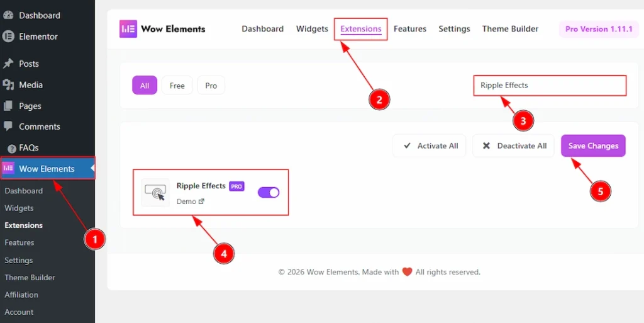Select Wow Elements in WordPress sidebar
This screenshot has height=323, width=644.
pyautogui.click(x=48, y=169)
